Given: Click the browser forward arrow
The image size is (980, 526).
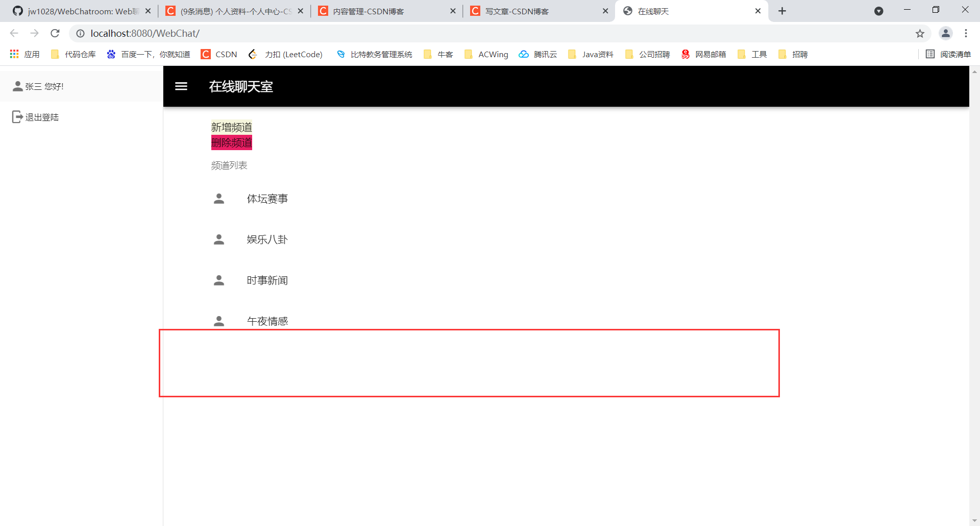Looking at the screenshot, I should click(34, 33).
